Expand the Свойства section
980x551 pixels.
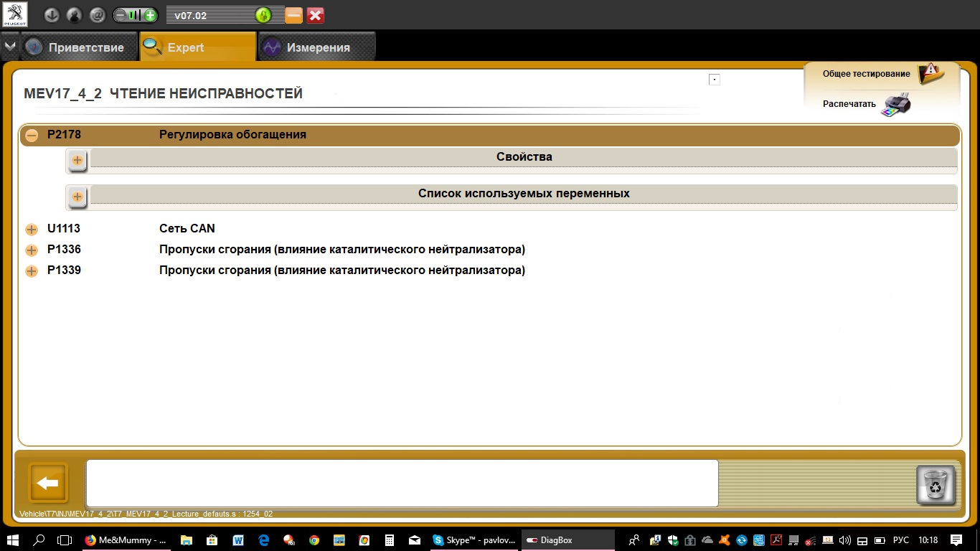pos(77,160)
